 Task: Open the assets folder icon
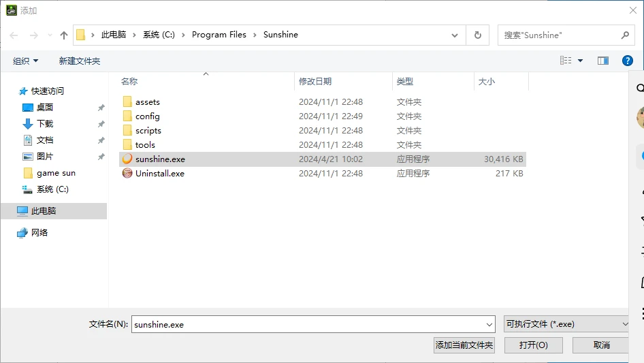(127, 101)
